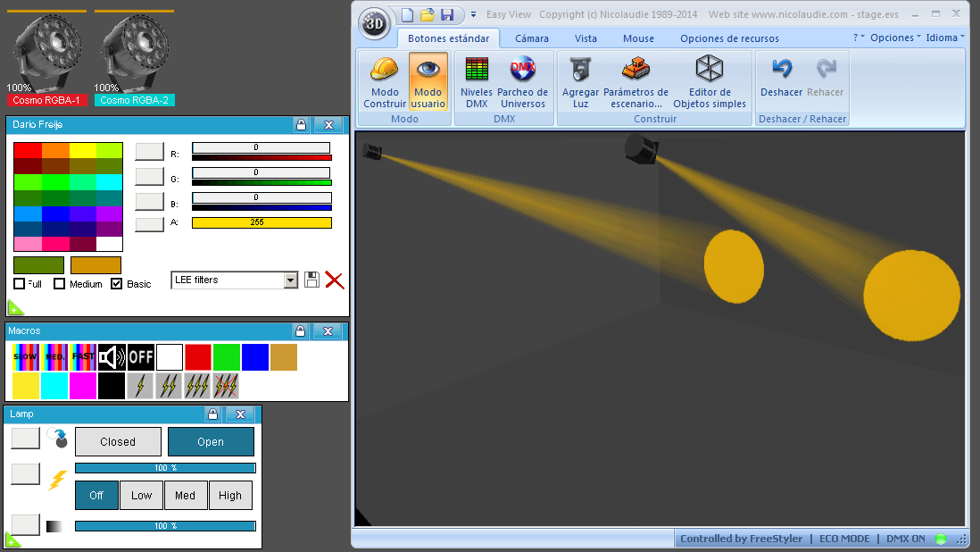Viewport: 980px width, 552px height.
Task: Save filter preset next to LEE filters
Action: click(311, 280)
